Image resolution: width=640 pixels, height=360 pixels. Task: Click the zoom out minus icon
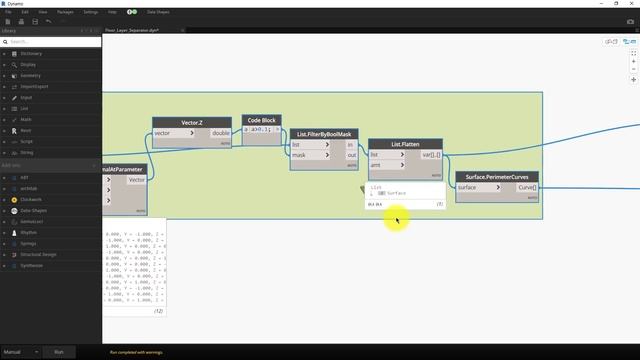633,69
